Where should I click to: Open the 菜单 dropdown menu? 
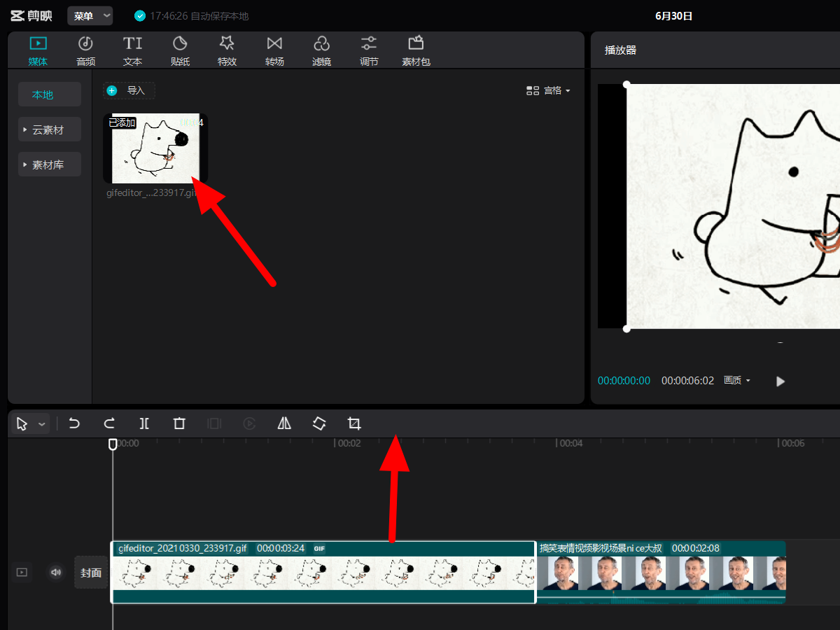coord(90,15)
